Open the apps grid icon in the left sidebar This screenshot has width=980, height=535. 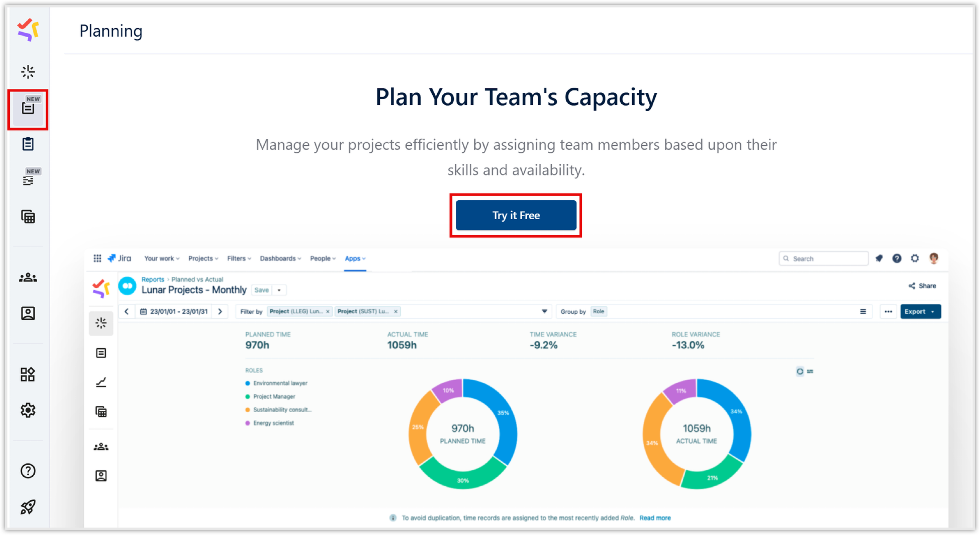coord(28,374)
